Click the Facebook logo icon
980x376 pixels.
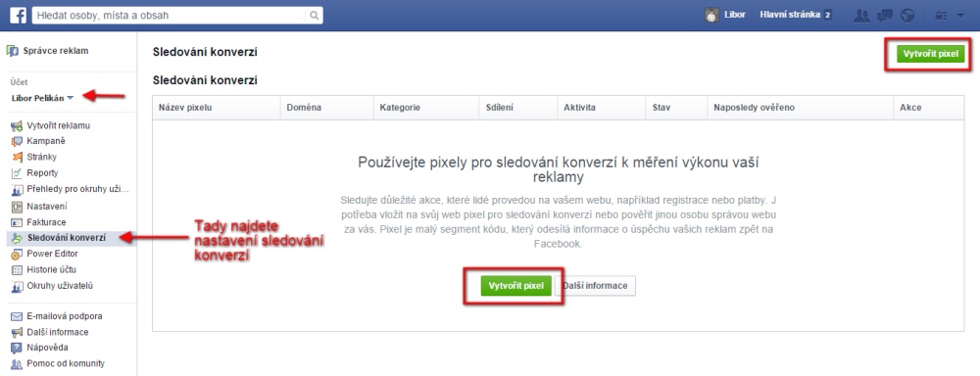click(x=18, y=15)
